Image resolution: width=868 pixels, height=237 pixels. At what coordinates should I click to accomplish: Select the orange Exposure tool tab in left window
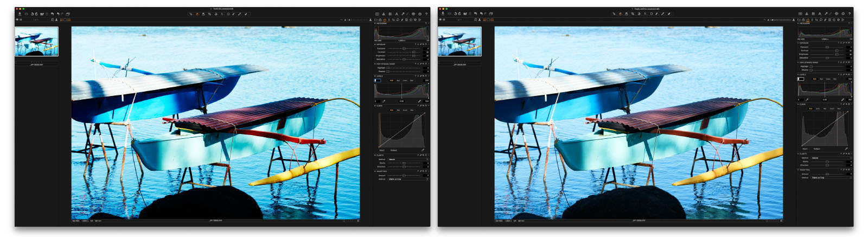tap(385, 20)
